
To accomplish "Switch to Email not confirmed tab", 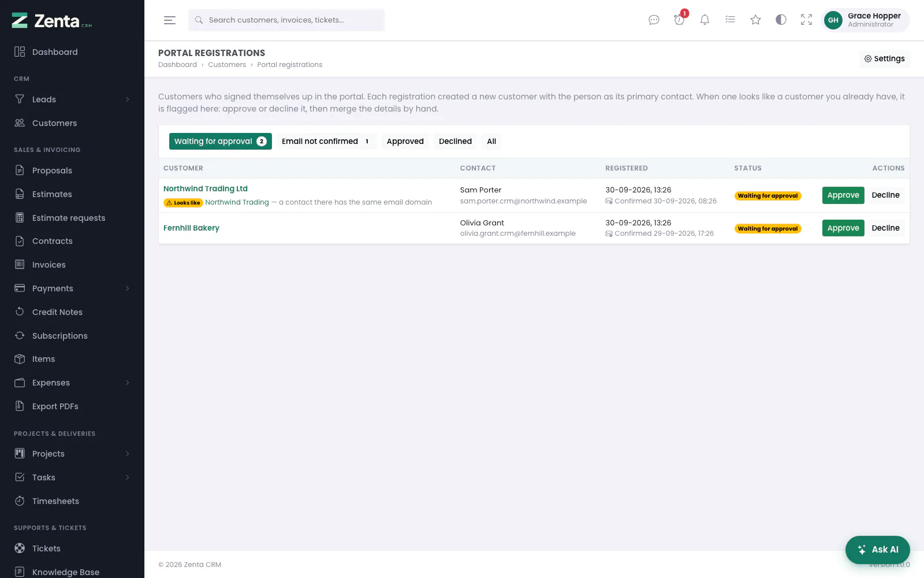I will (x=326, y=141).
